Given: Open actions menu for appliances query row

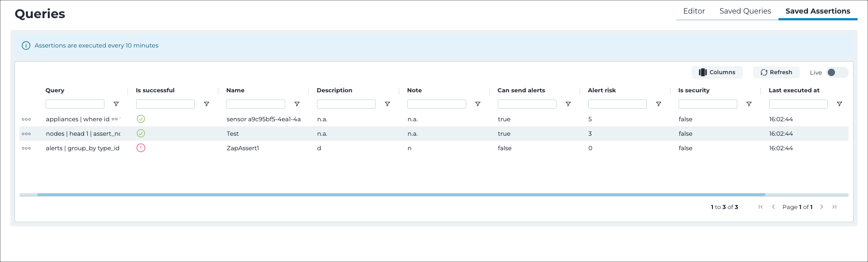Looking at the screenshot, I should tap(26, 119).
